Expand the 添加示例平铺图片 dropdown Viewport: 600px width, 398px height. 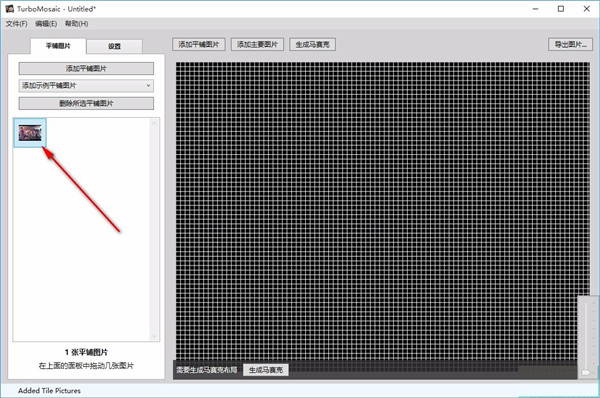point(86,86)
